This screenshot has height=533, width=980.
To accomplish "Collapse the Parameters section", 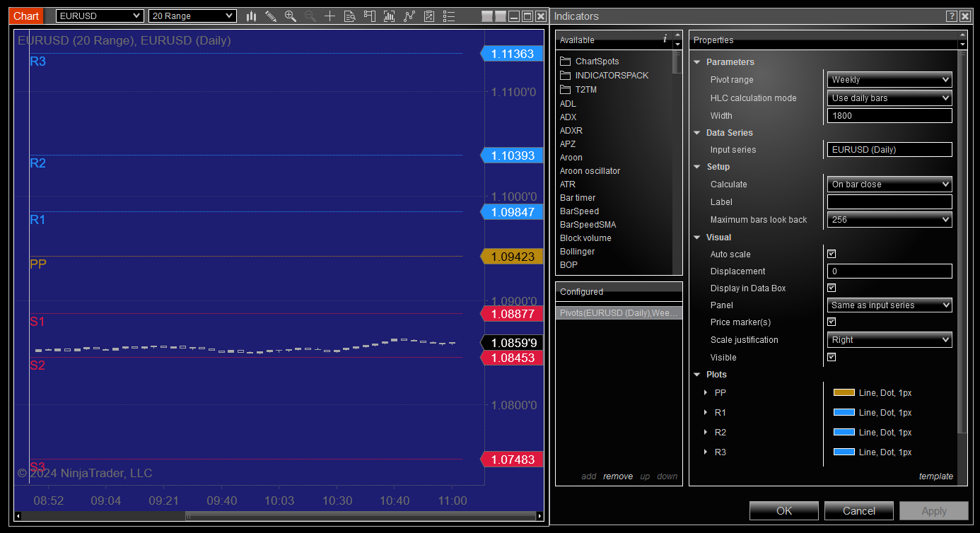I will point(696,62).
